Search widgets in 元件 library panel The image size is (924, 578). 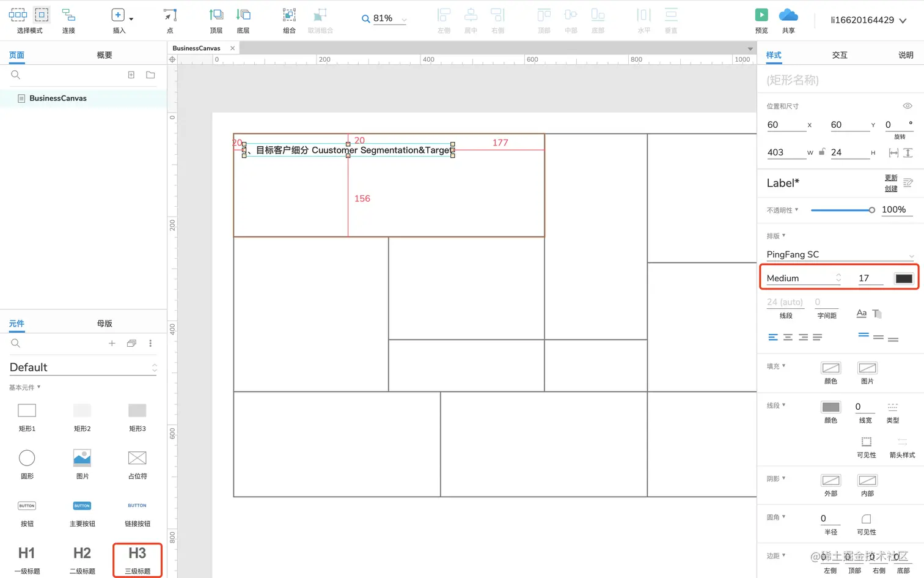(16, 343)
